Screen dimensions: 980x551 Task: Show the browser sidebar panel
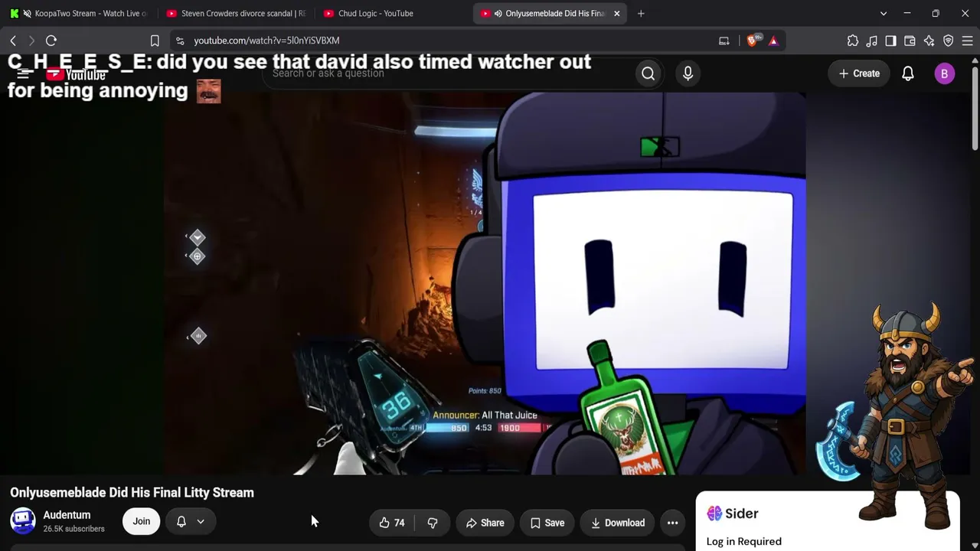coord(890,41)
